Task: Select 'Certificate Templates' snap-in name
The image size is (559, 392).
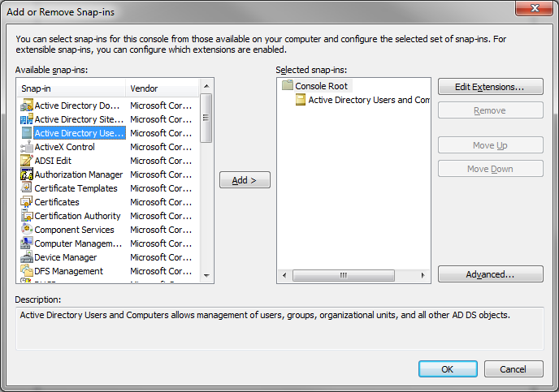Action: point(76,188)
